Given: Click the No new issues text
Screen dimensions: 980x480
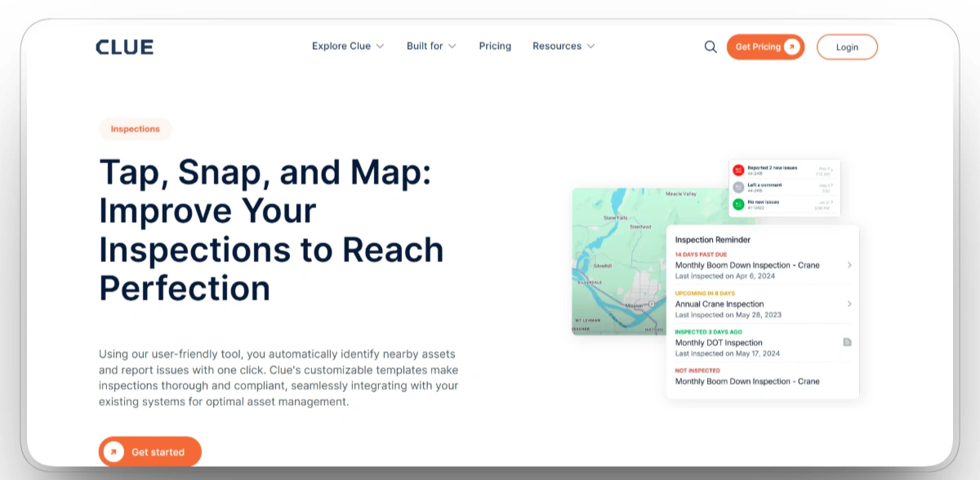Looking at the screenshot, I should pos(763,202).
